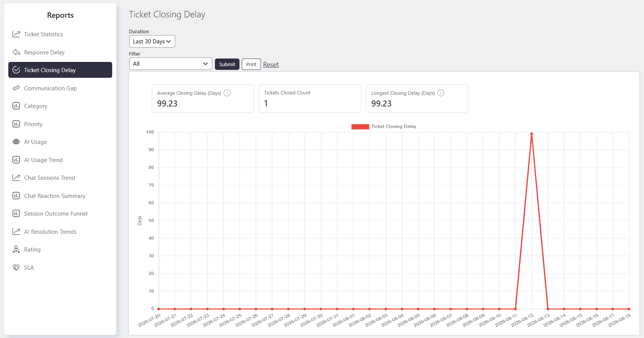Click the Communication Gap arrows icon
644x338 pixels.
click(16, 88)
